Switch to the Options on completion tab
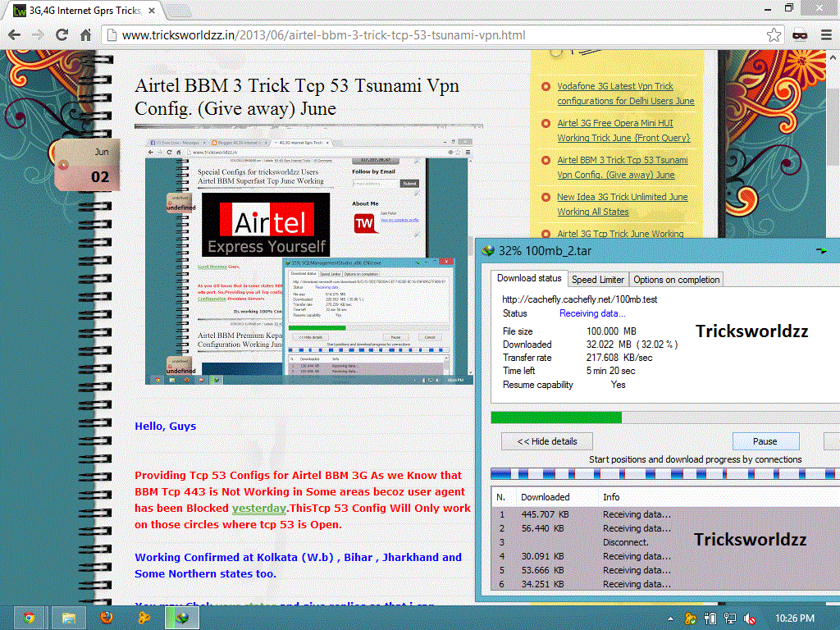The height and width of the screenshot is (630, 840). pyautogui.click(x=676, y=280)
